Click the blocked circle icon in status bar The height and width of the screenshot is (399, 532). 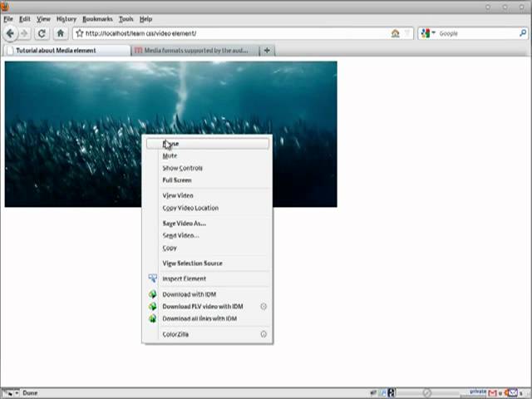[426, 393]
